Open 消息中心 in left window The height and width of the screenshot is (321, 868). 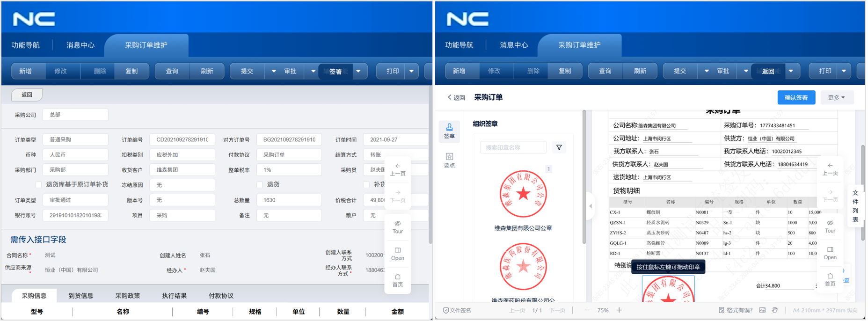tap(80, 45)
